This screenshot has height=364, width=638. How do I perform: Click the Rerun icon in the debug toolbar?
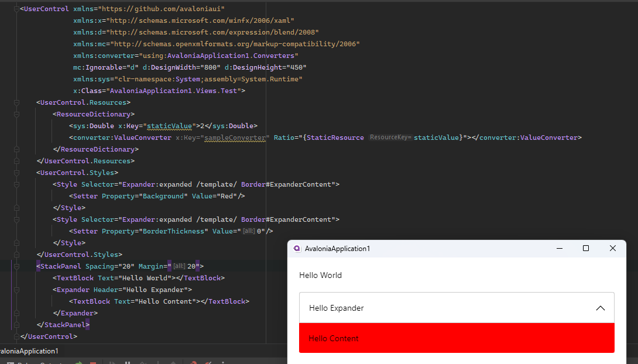pyautogui.click(x=79, y=362)
